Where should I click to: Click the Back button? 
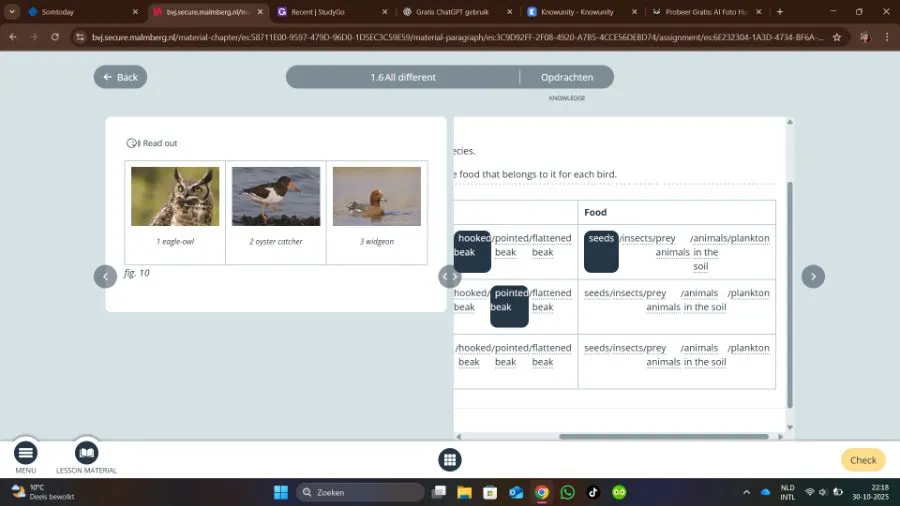click(120, 77)
